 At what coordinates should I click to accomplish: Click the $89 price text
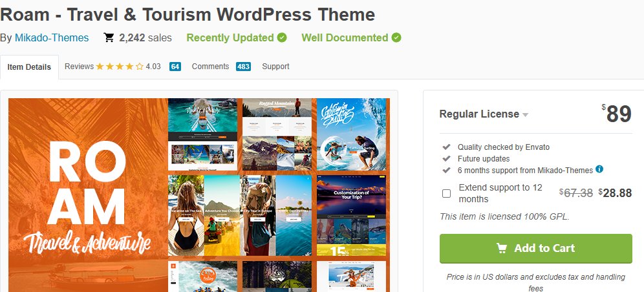pyautogui.click(x=616, y=114)
